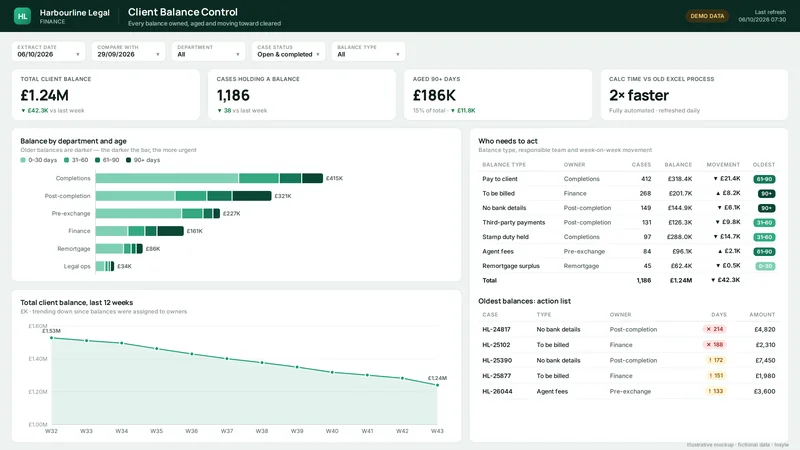Click the £8.2K upward movement value
Viewport: 800px width, 450px height.
point(728,193)
